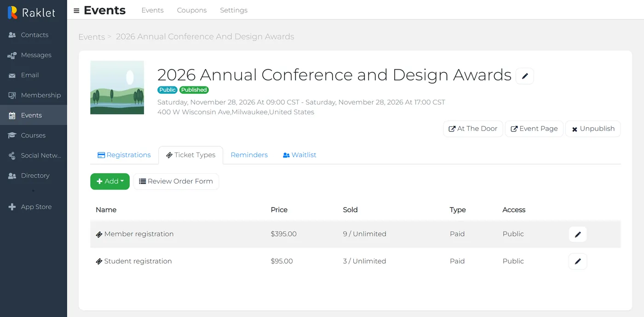Go to Email in the sidebar

coord(34,75)
